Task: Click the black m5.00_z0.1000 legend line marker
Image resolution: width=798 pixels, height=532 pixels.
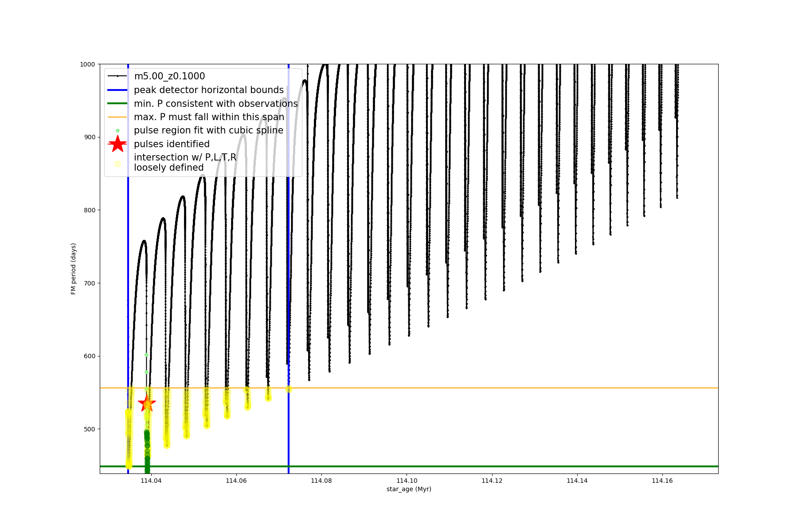Action: tap(117, 76)
